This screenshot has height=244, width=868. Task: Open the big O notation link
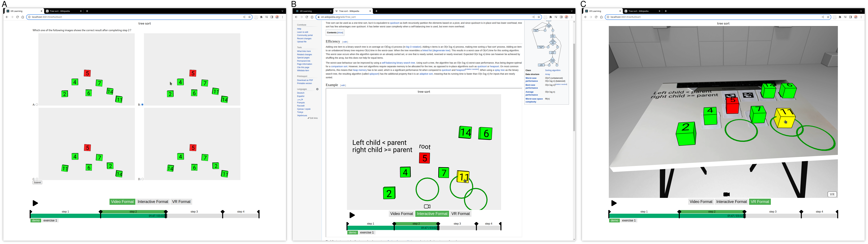(x=413, y=47)
